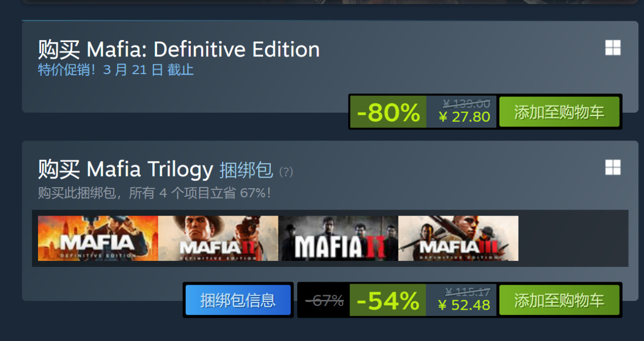Viewport: 644px width, 341px height.
Task: Click the ¥ 27.80 sale price
Action: tap(464, 117)
